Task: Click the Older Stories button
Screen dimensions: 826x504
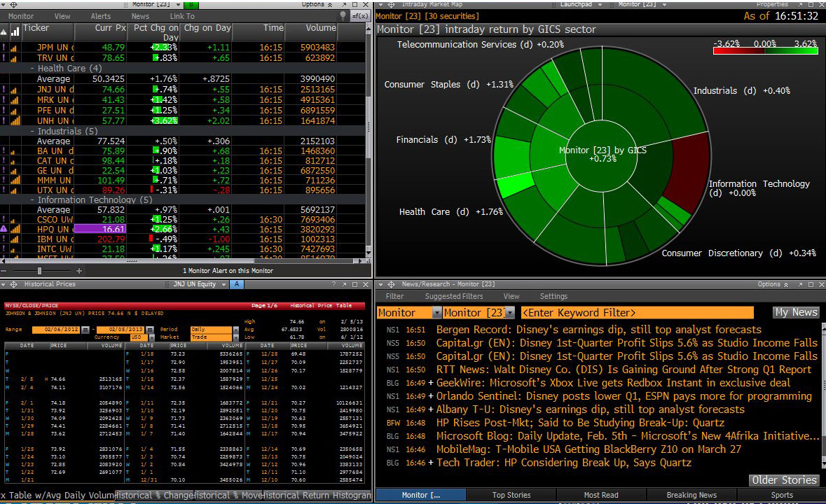Action: click(784, 479)
